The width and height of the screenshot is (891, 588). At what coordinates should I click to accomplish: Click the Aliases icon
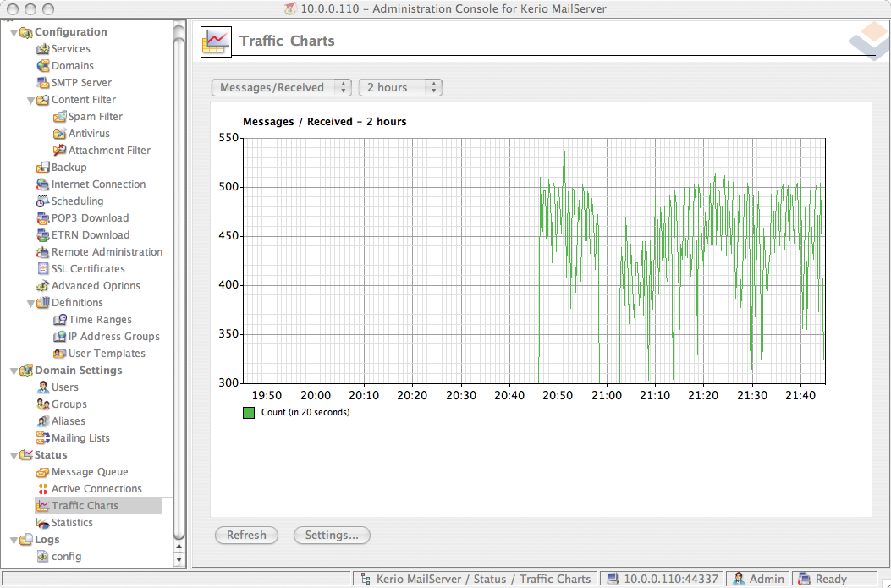42,421
